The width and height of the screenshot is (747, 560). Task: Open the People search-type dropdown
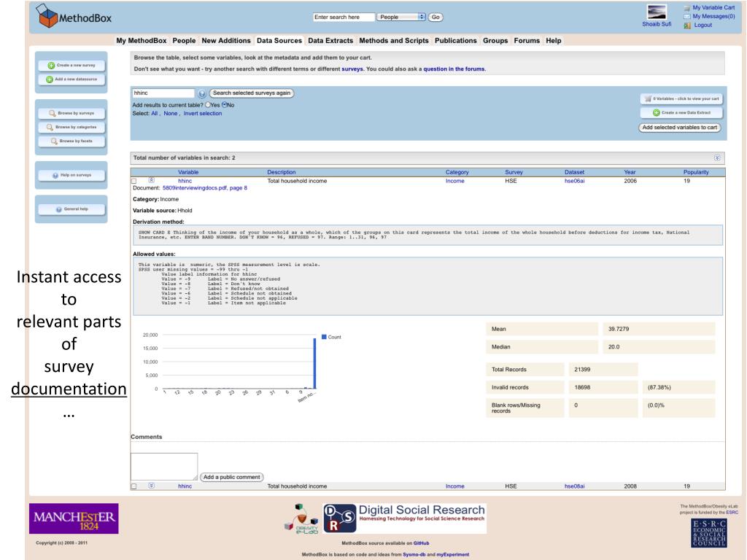[x=400, y=17]
